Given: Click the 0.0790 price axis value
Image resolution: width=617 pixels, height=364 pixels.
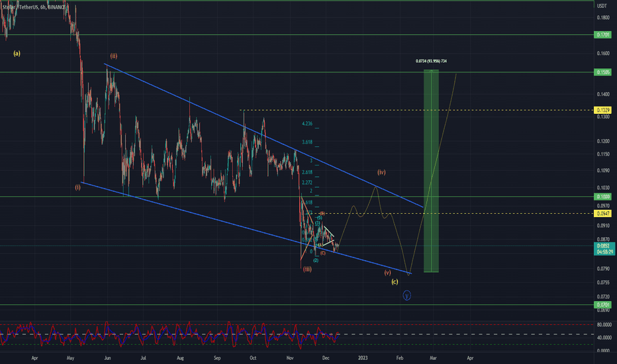Looking at the screenshot, I should click(x=603, y=269).
